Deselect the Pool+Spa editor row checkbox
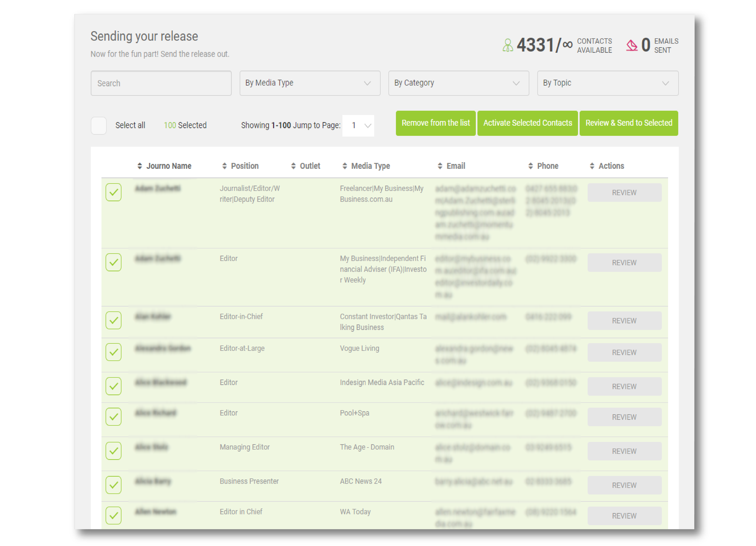This screenshot has height=546, width=756. (113, 417)
